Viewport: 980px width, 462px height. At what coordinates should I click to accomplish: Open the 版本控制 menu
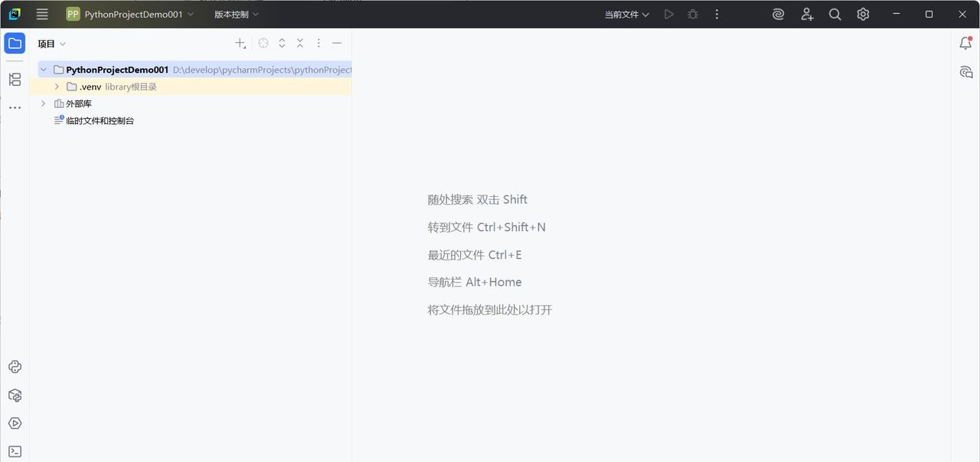[x=235, y=14]
